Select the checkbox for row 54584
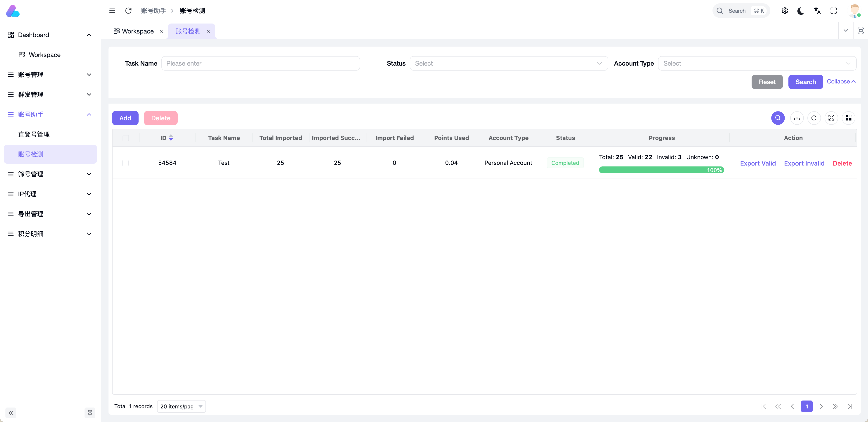 pos(125,163)
